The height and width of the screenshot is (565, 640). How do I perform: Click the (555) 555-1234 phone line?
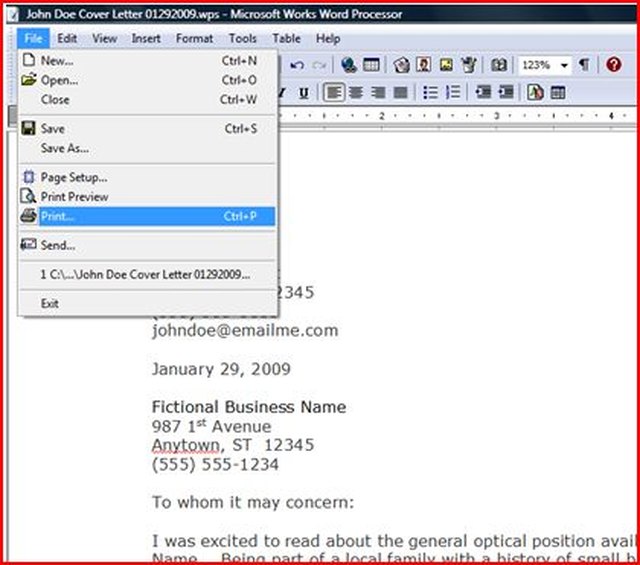215,465
